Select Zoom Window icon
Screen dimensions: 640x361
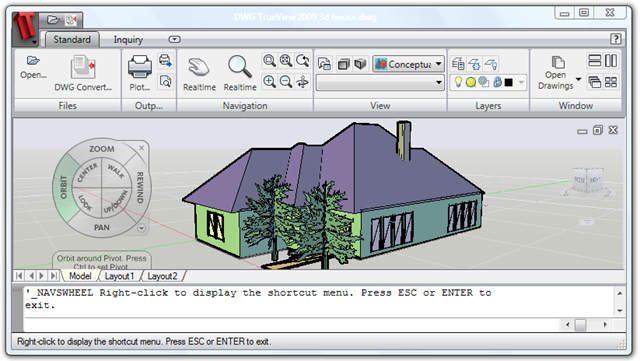point(269,61)
